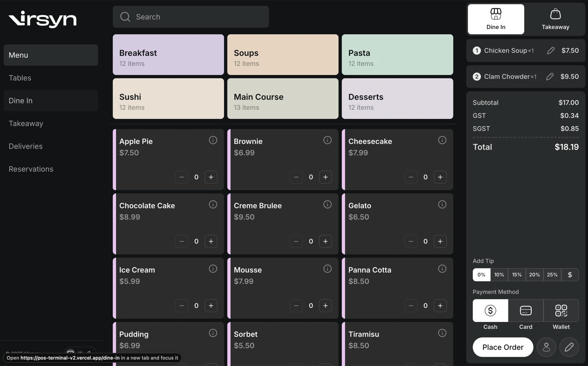Switch to Takeaway order type
This screenshot has width=588, height=366.
click(555, 19)
